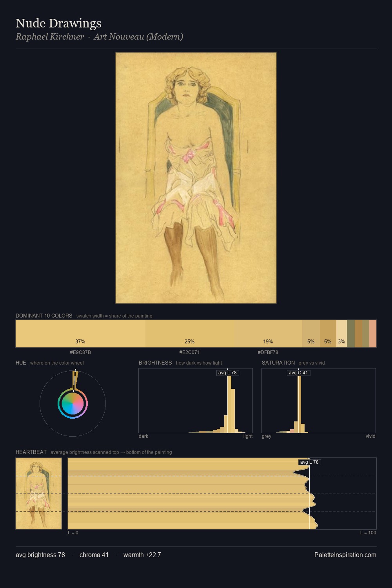Click the artist name Raphael Kirchner
392x588 pixels.
50,37
